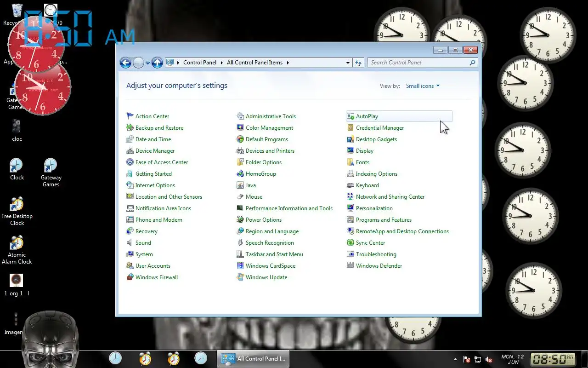Click the Ease of Access Center icon

[x=130, y=162]
